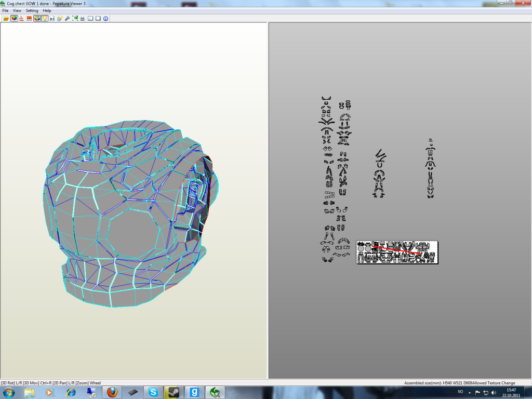Switch to the single-pane window layout icon
Viewport: 532px width, 399px height.
[x=98, y=19]
